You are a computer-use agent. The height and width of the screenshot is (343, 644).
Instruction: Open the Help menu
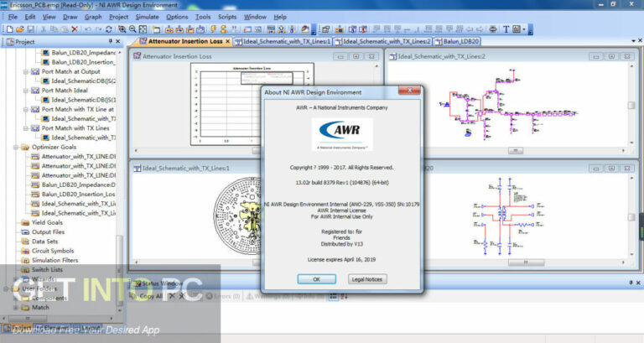click(280, 17)
